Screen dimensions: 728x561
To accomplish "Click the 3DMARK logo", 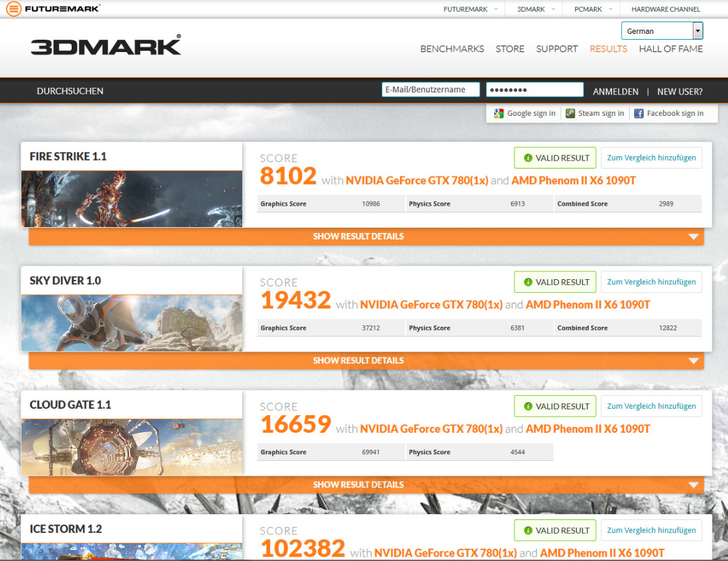I will coord(106,46).
